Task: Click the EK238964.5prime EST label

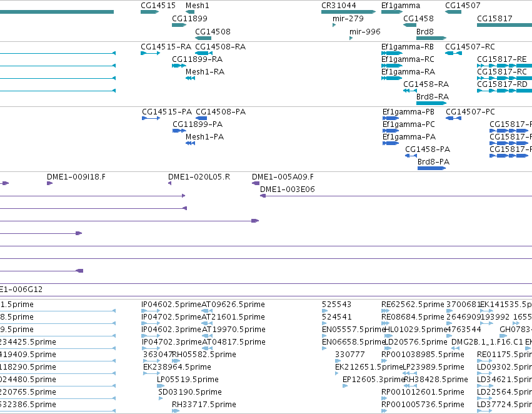Action: click(x=177, y=367)
